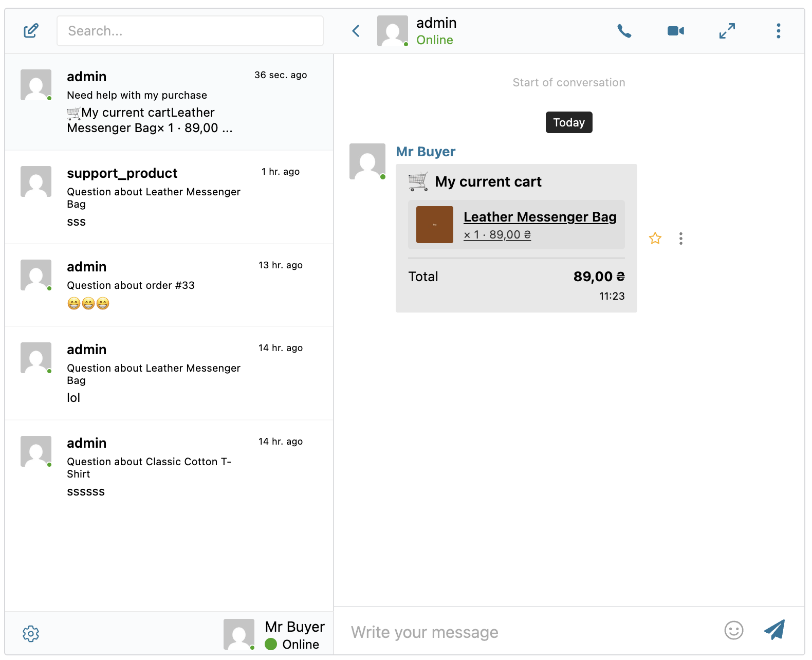812x660 pixels.
Task: Click the Write your message field
Action: (514, 632)
